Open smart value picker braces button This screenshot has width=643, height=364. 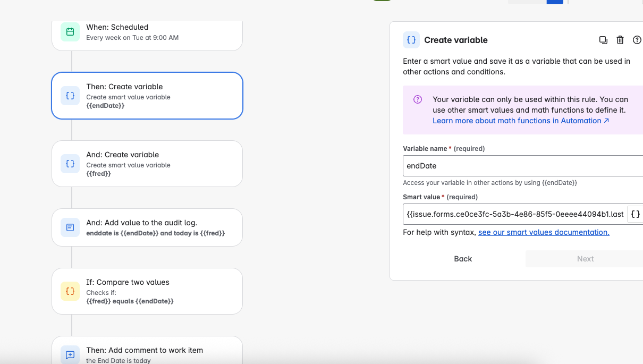635,214
